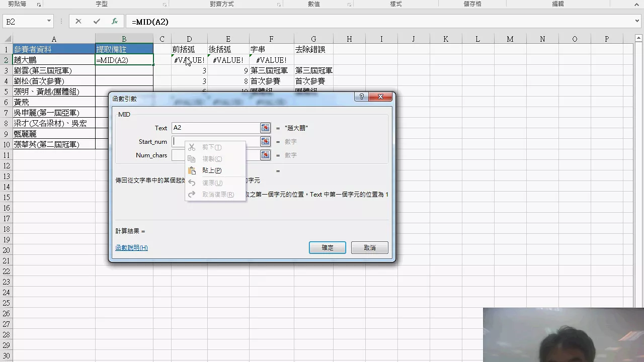Click cell 張華英(第二屆冠軍)
Viewport: 644px width, 362px height.
54,145
